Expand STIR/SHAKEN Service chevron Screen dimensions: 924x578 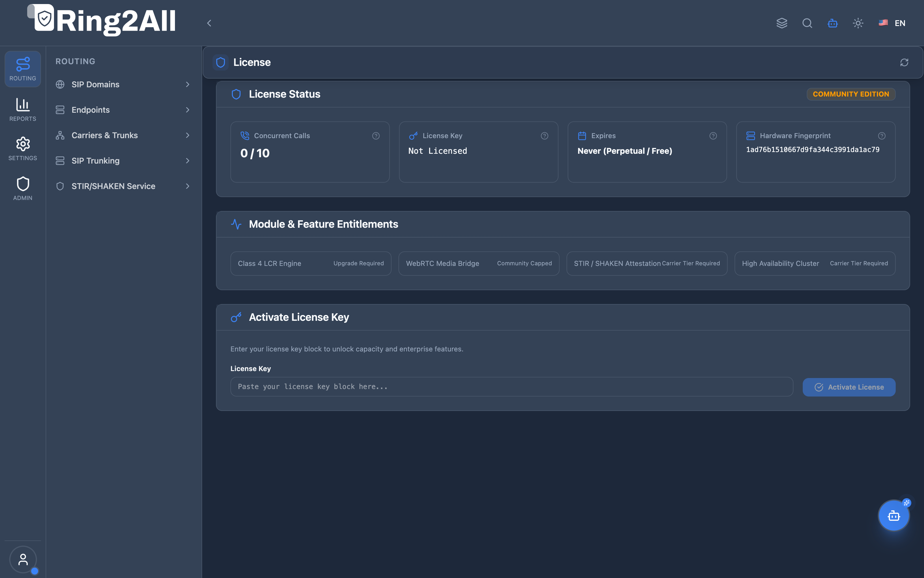187,186
